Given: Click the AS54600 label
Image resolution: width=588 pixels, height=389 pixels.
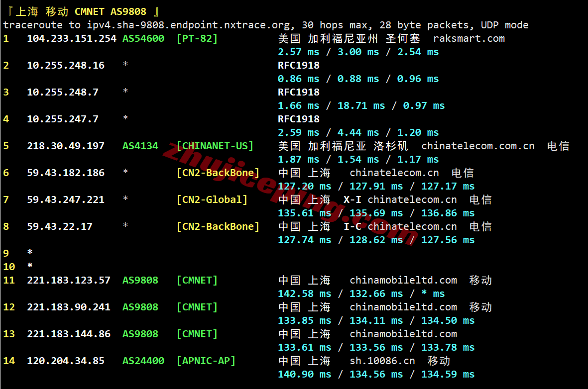Looking at the screenshot, I should (x=143, y=38).
